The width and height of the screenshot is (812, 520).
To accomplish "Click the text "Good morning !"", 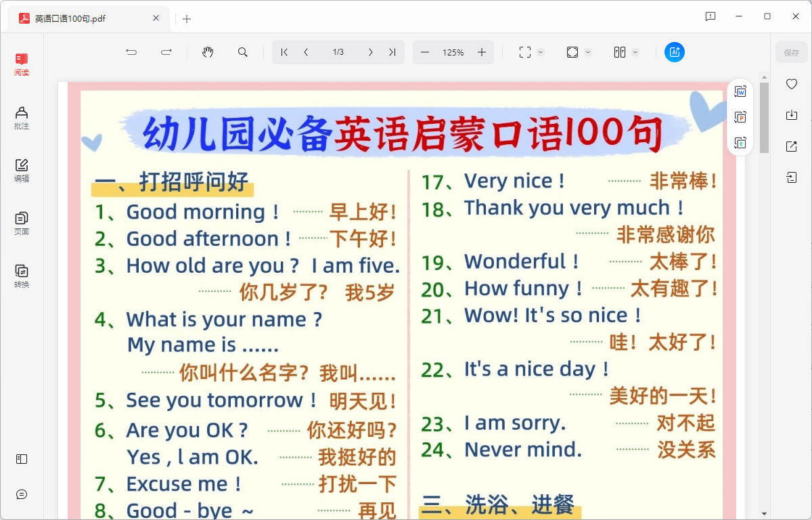I will (x=203, y=212).
